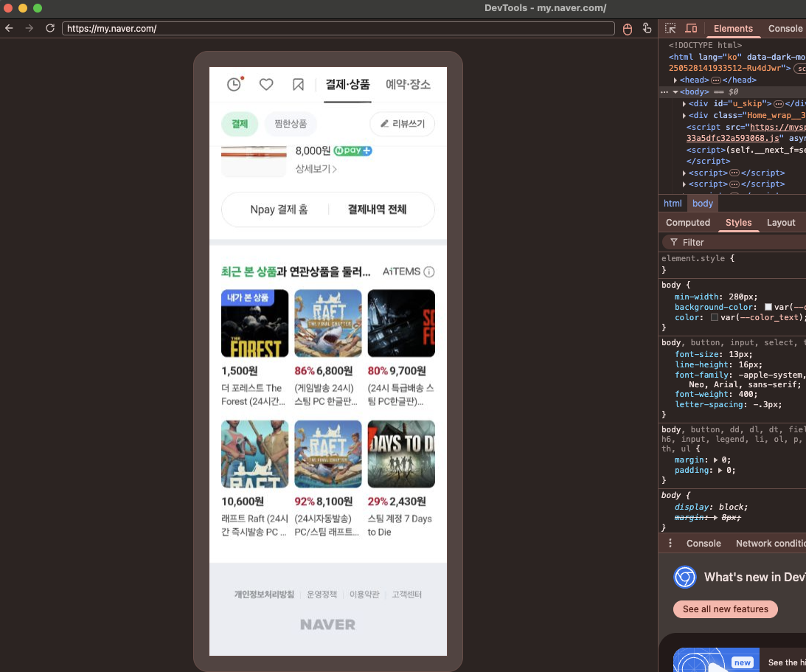Open the Elements panel tab
Image resolution: width=806 pixels, height=672 pixels.
tap(733, 28)
